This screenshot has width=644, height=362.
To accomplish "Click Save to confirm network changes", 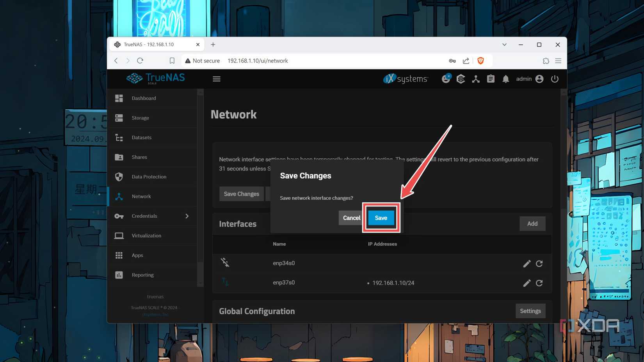I will coord(381,218).
